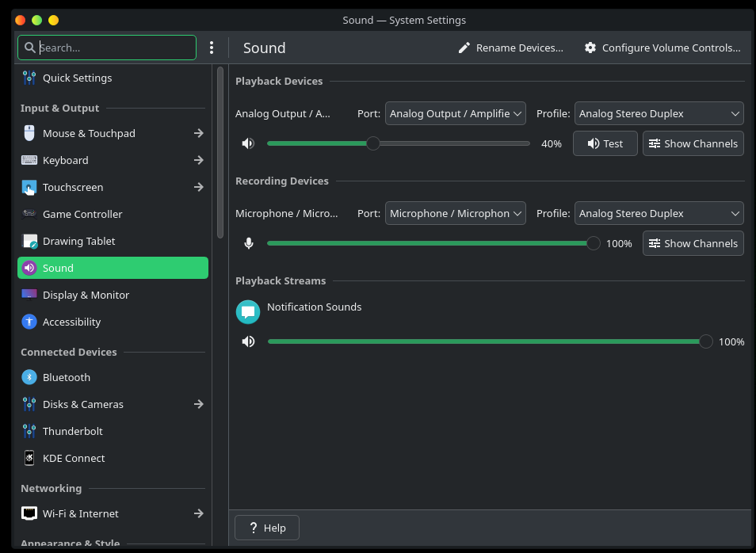
Task: Mute the microphone recording device
Action: pos(249,243)
